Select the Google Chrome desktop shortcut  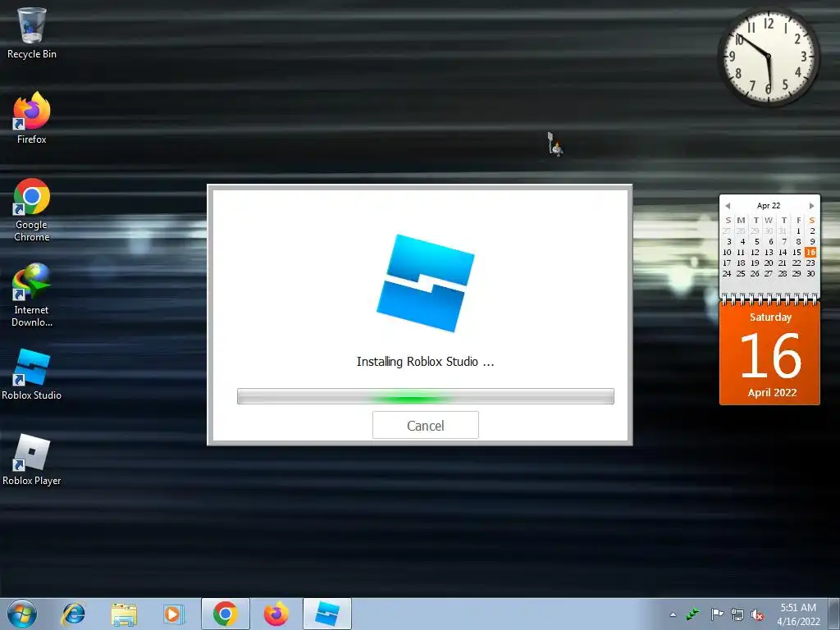click(x=32, y=210)
